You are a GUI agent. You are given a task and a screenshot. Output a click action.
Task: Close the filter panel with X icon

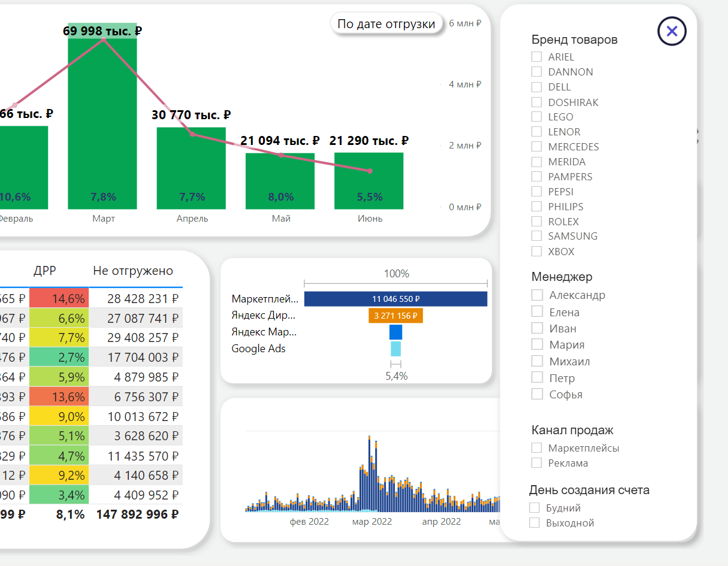pyautogui.click(x=672, y=31)
